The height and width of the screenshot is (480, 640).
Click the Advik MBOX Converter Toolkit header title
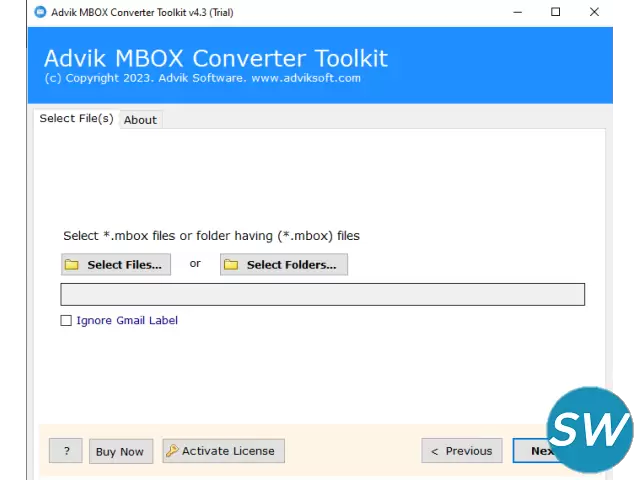pos(215,57)
